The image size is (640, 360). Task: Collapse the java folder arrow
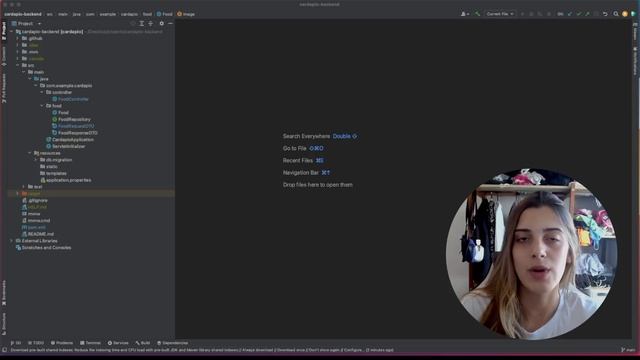(x=30, y=79)
